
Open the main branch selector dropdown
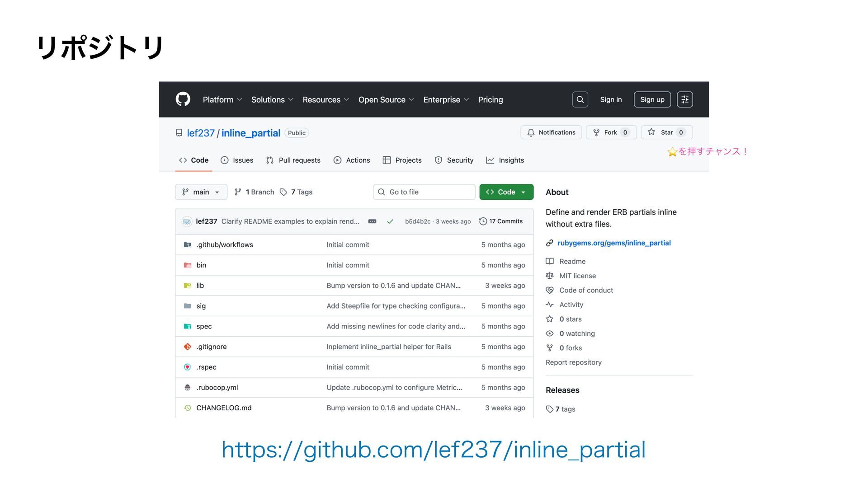(201, 192)
